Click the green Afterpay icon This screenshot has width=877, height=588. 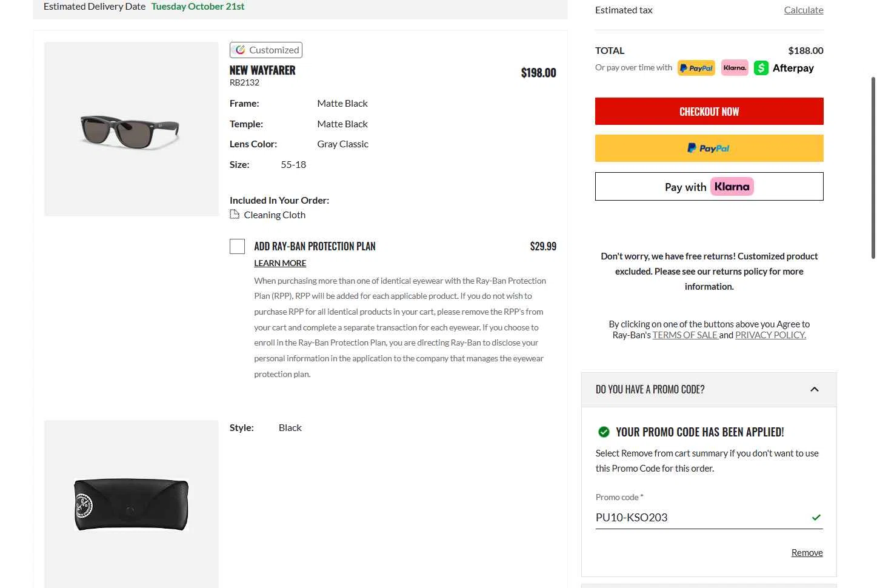(761, 68)
